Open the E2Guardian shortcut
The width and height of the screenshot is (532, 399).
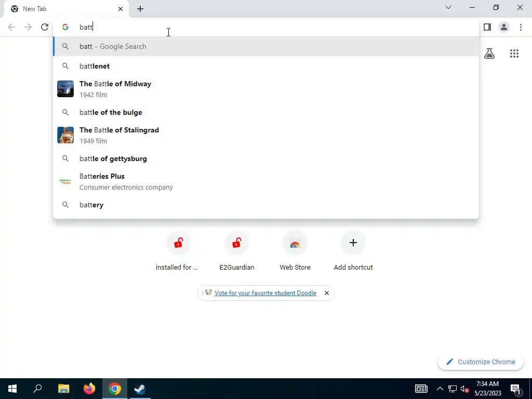(237, 251)
